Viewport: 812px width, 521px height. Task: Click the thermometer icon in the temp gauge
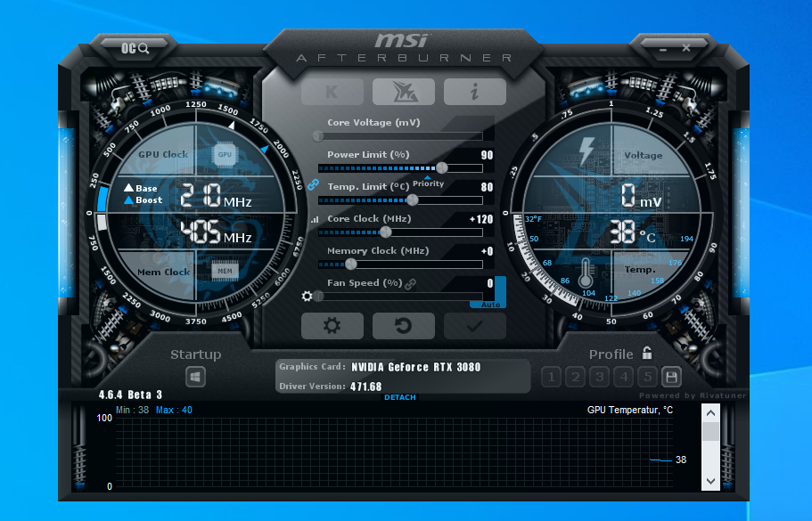pos(586,273)
